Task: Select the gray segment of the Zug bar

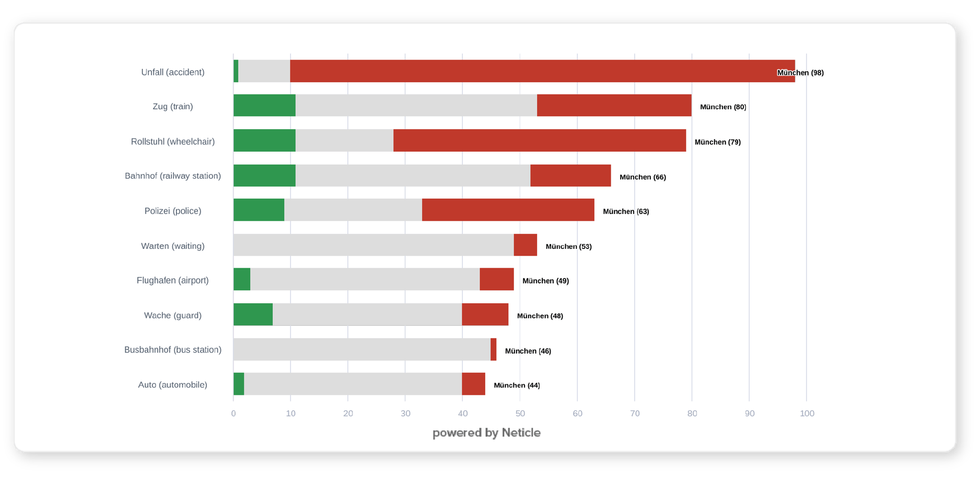Action: tap(416, 106)
